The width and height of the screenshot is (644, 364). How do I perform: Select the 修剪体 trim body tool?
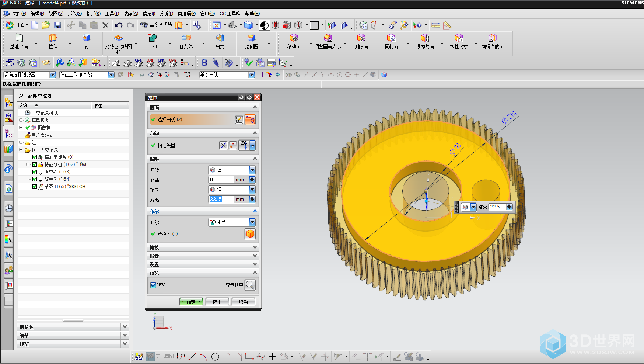[186, 41]
